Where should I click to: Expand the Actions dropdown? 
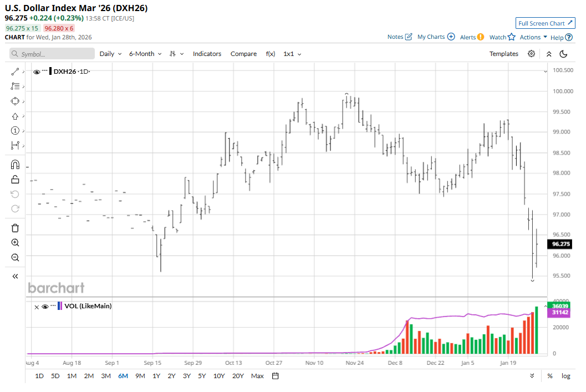tap(533, 37)
